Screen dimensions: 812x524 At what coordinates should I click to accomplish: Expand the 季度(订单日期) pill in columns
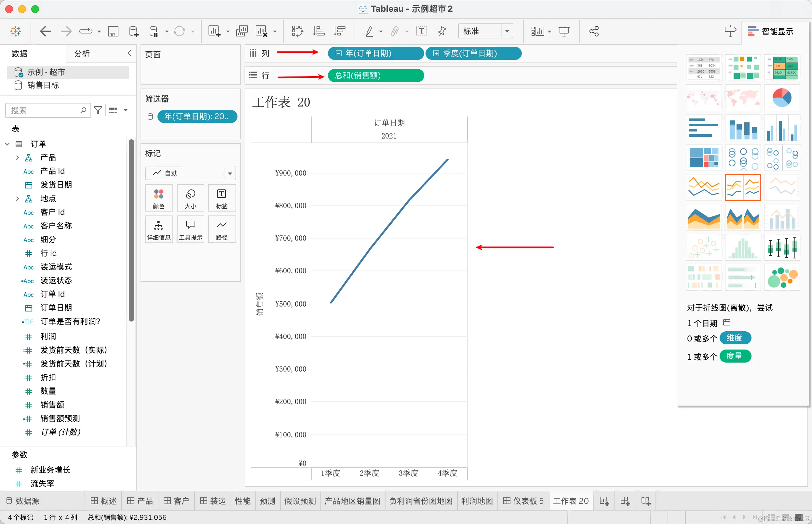tap(436, 53)
